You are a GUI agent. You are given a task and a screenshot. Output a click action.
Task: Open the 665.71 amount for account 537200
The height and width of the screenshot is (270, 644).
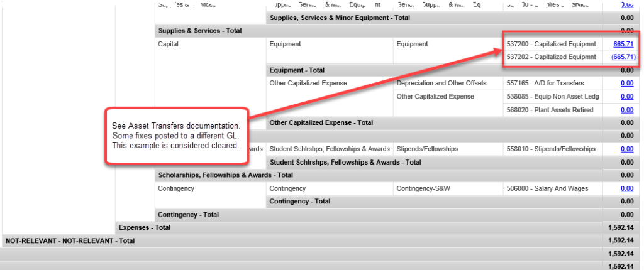click(x=623, y=44)
